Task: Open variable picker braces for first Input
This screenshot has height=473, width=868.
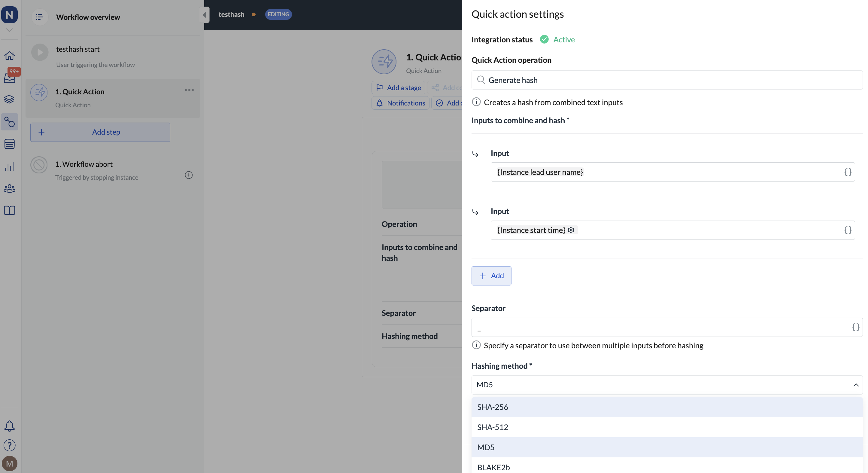Action: [848, 172]
